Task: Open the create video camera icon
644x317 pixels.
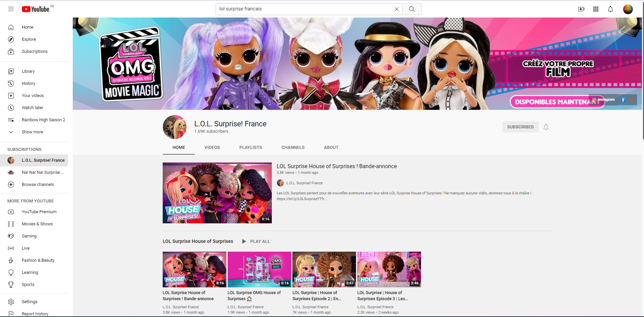Action: tap(581, 9)
